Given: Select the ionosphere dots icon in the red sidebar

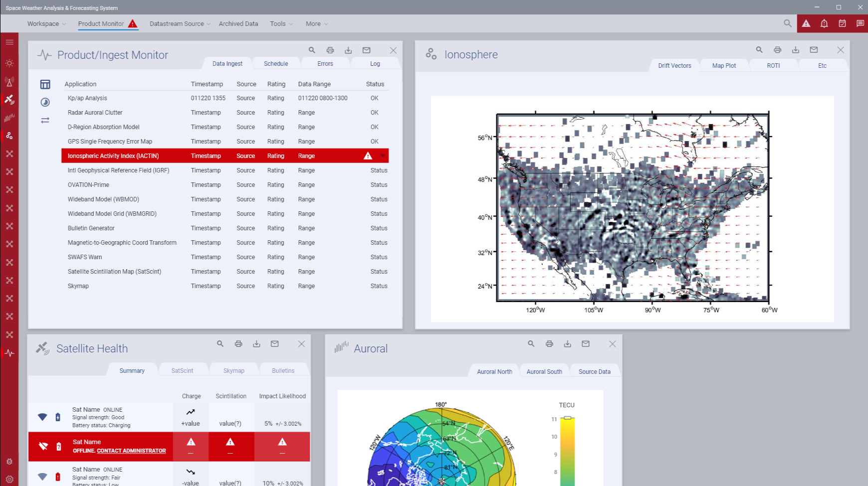Looking at the screenshot, I should point(9,136).
